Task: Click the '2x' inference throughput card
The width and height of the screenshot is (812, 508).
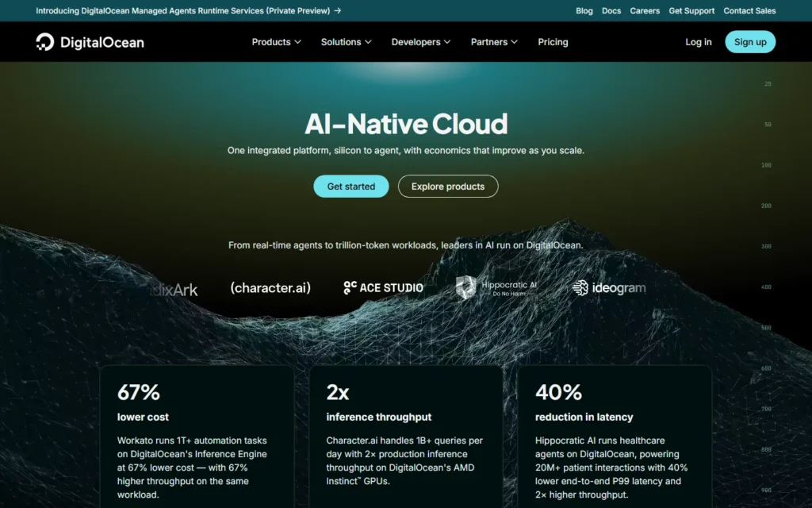Action: tap(406, 437)
